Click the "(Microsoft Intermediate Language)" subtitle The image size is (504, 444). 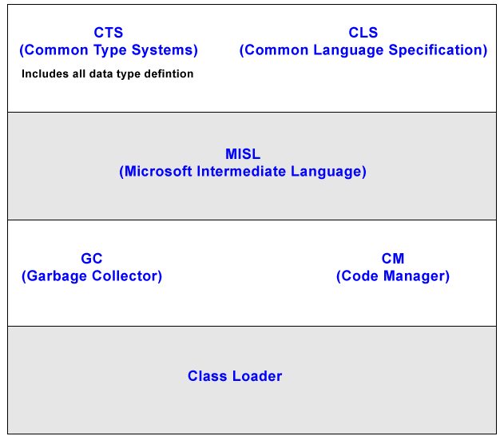pos(243,172)
